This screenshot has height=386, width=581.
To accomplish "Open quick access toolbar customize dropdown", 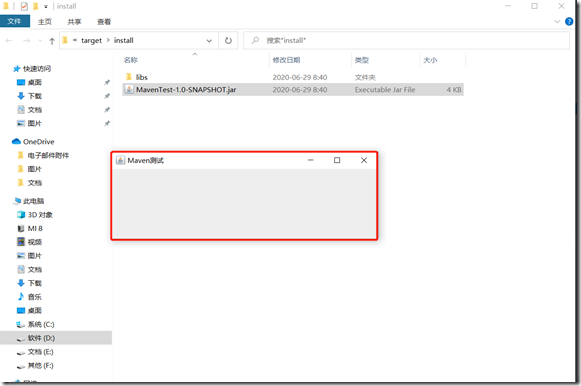I will 46,7.
